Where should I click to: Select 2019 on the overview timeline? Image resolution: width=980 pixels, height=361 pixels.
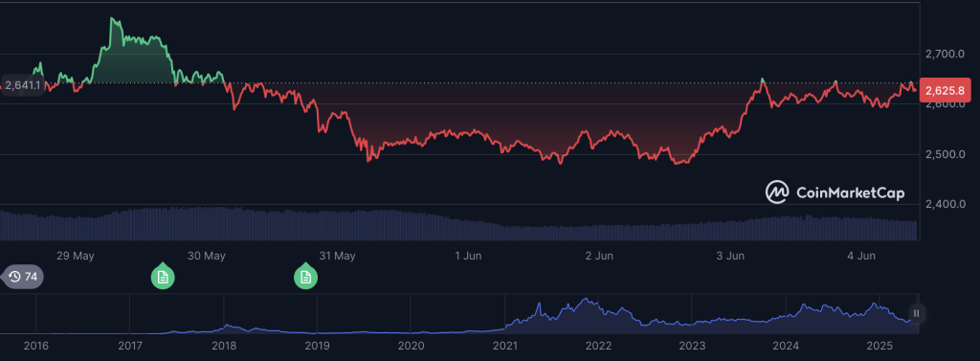[x=317, y=345]
